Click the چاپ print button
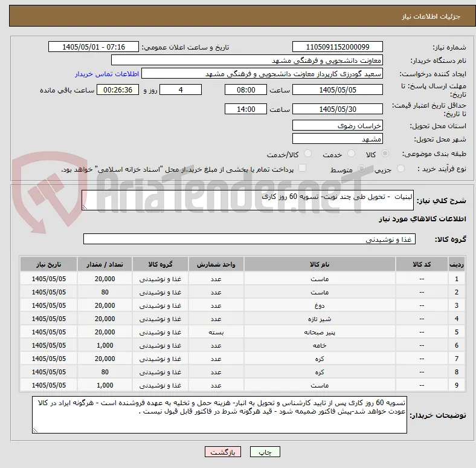This screenshot has height=468, width=476. click(265, 452)
